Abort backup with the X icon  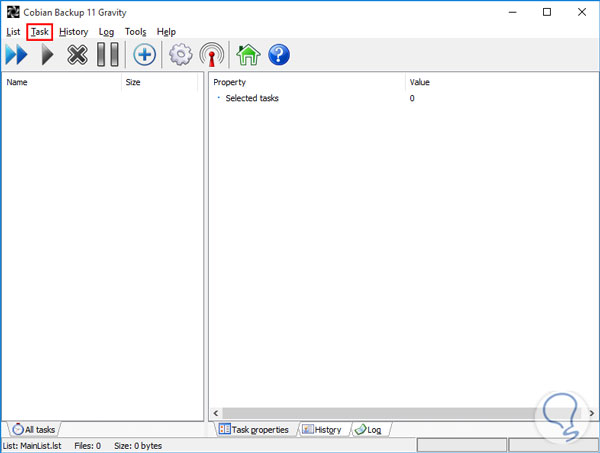[x=77, y=55]
